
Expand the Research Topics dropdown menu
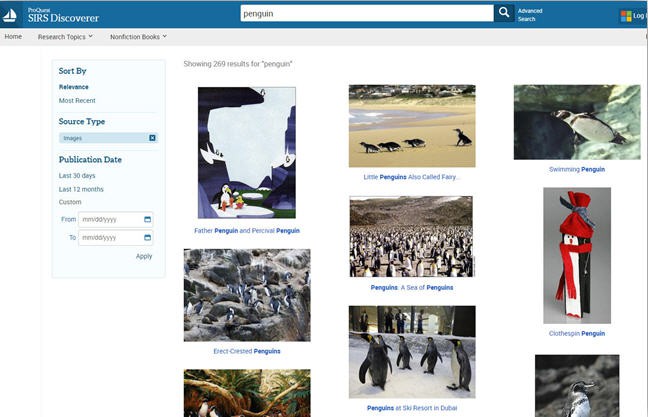click(x=65, y=37)
